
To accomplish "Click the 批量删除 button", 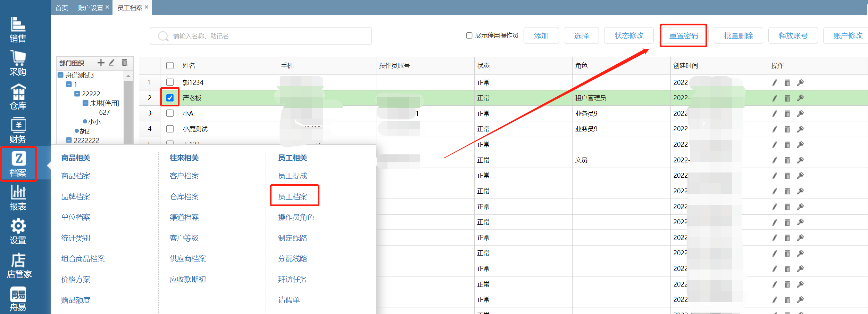I will (738, 35).
